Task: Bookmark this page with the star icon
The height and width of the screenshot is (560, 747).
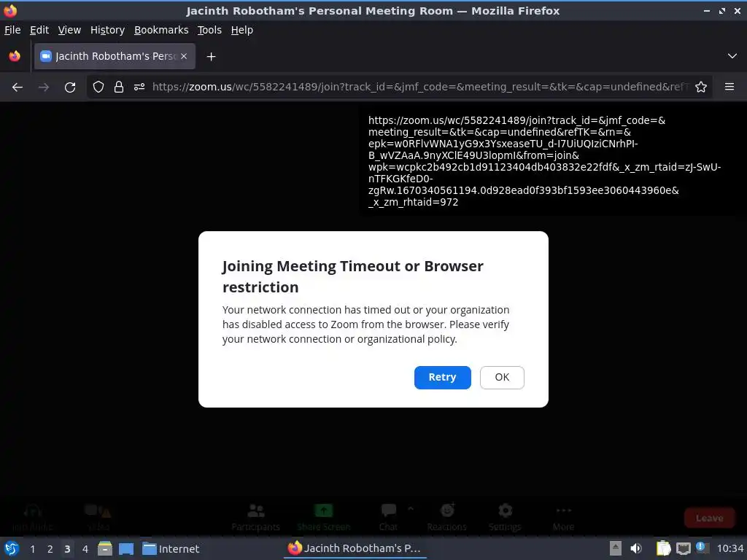Action: click(701, 87)
